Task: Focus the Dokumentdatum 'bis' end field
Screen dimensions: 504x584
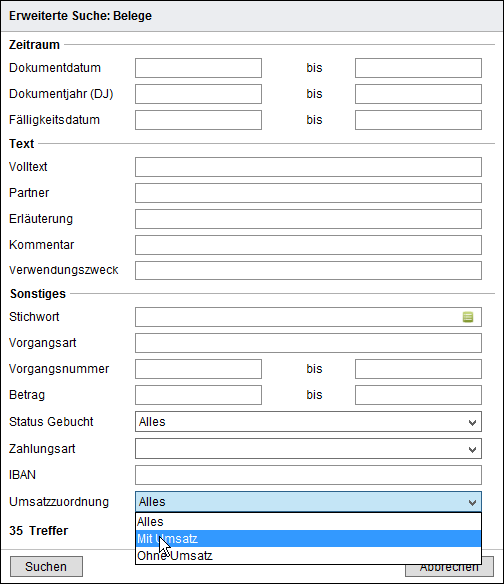Action: tap(418, 68)
